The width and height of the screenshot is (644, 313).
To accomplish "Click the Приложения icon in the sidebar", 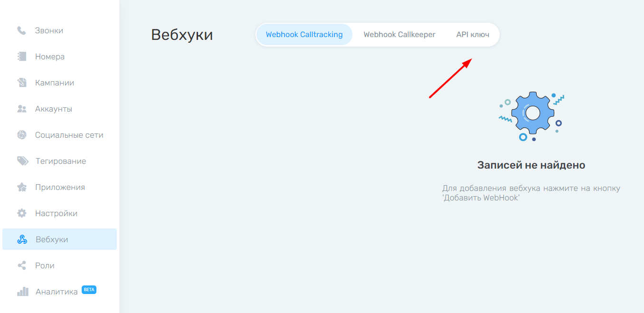I will coord(21,187).
